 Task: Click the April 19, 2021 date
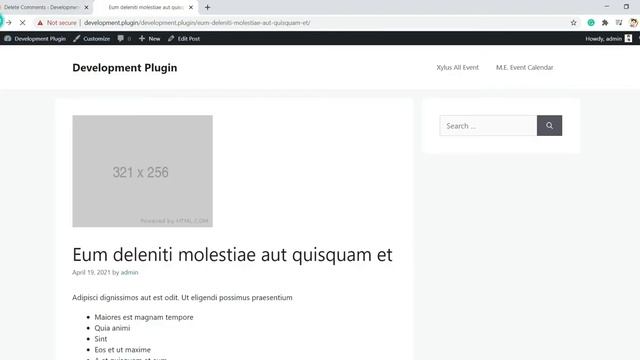pyautogui.click(x=91, y=272)
